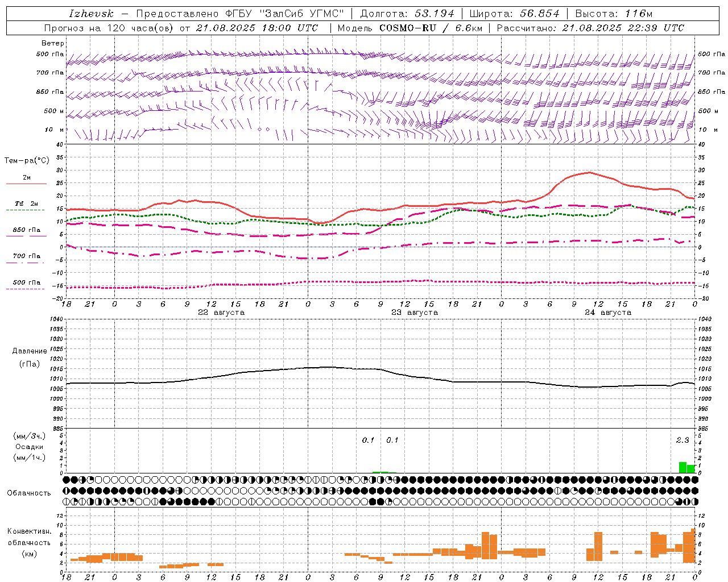This screenshot has height=582, width=728.
Task: Click the '(км)' convective cloud unit label
Action: coord(30,554)
